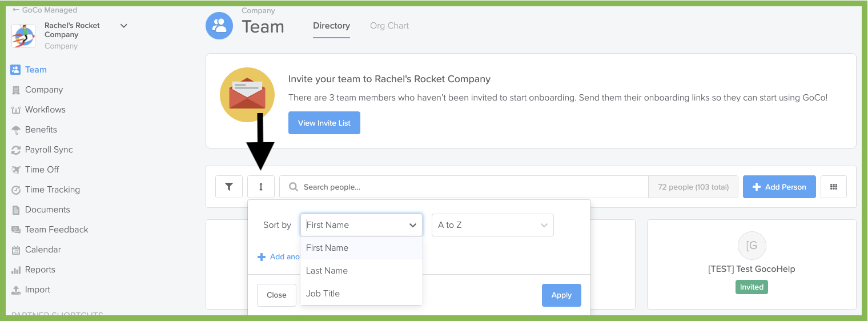Click the green Invited status badge
The image size is (868, 321).
752,287
